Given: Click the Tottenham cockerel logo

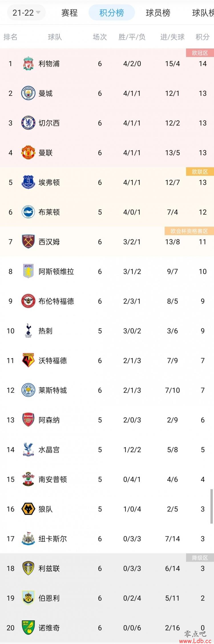Looking at the screenshot, I should pyautogui.click(x=28, y=331).
